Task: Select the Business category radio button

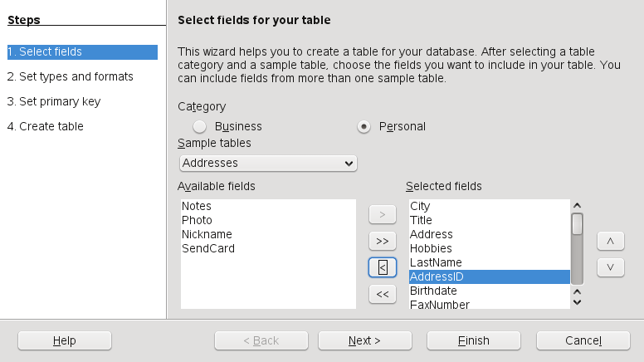Action: (x=200, y=126)
